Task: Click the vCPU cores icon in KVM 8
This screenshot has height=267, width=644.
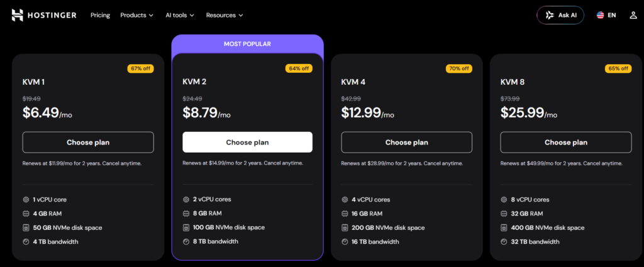Action: point(504,200)
